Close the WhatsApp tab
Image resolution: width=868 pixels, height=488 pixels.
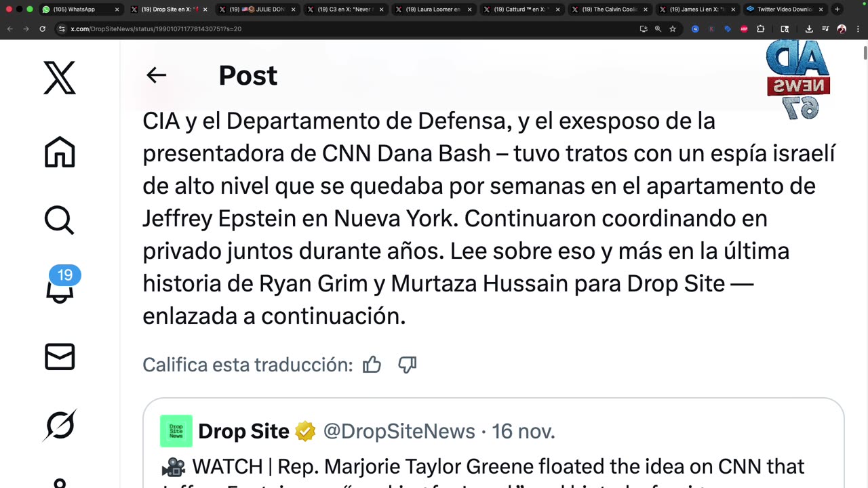(x=117, y=9)
